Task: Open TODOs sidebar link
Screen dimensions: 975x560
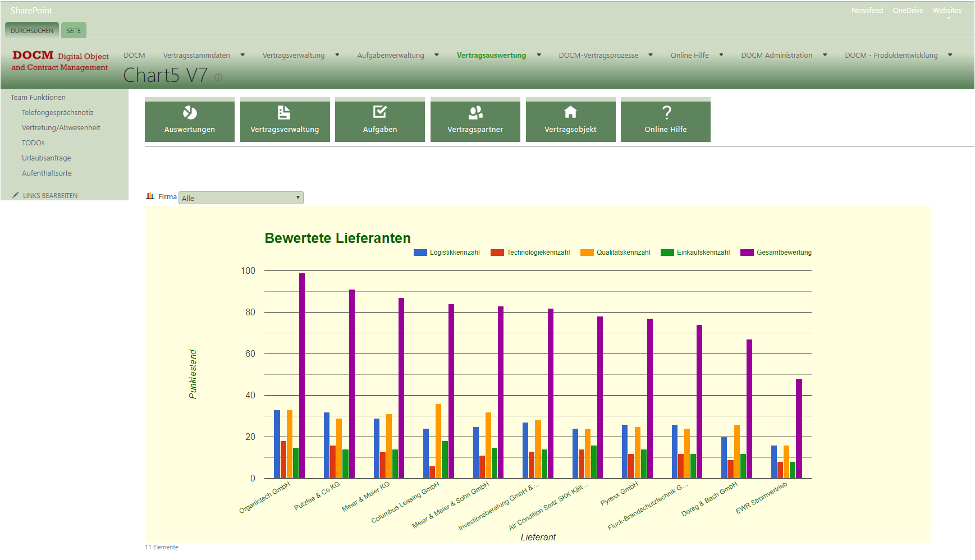Action: [33, 143]
